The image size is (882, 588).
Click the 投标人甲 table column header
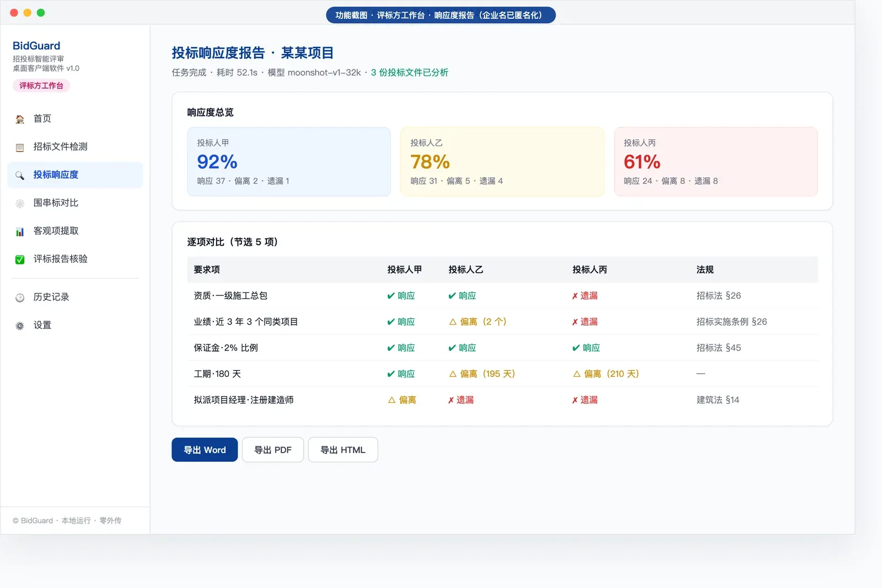(405, 269)
